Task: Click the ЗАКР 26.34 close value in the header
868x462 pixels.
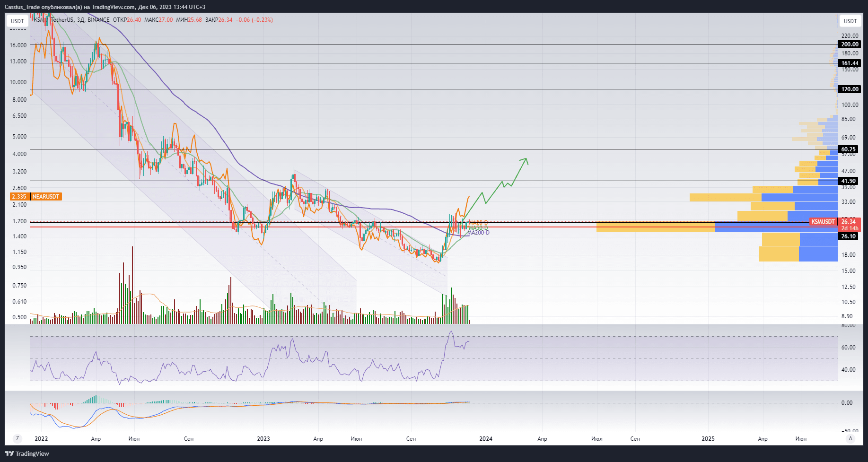Action: (x=219, y=20)
